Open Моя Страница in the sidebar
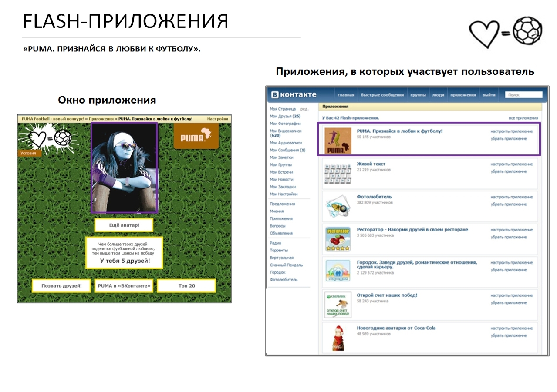The image size is (557, 392). coord(283,109)
